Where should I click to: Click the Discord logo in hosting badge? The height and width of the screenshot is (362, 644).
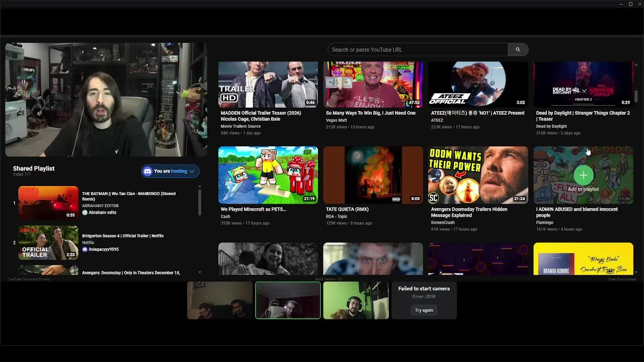[148, 171]
